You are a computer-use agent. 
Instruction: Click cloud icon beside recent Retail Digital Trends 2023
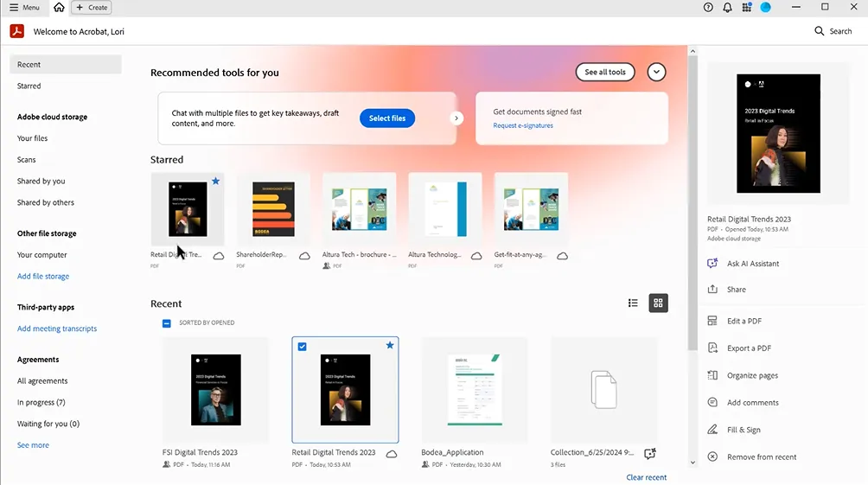(392, 454)
